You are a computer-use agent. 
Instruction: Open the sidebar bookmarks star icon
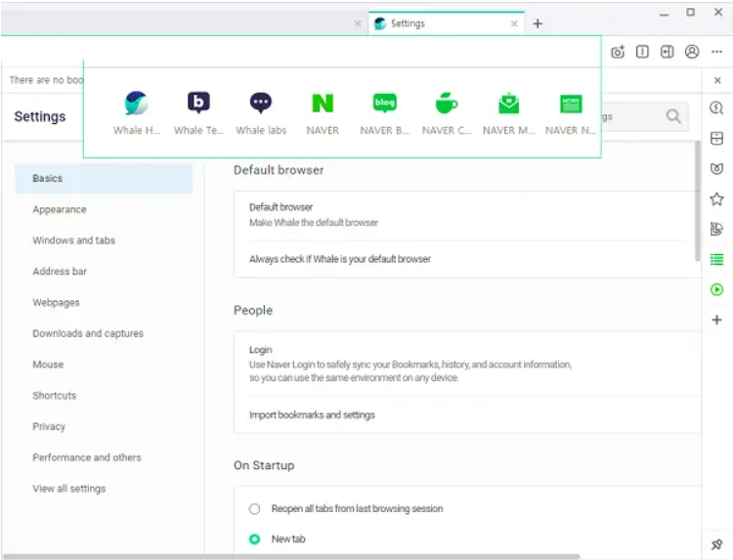(x=716, y=199)
